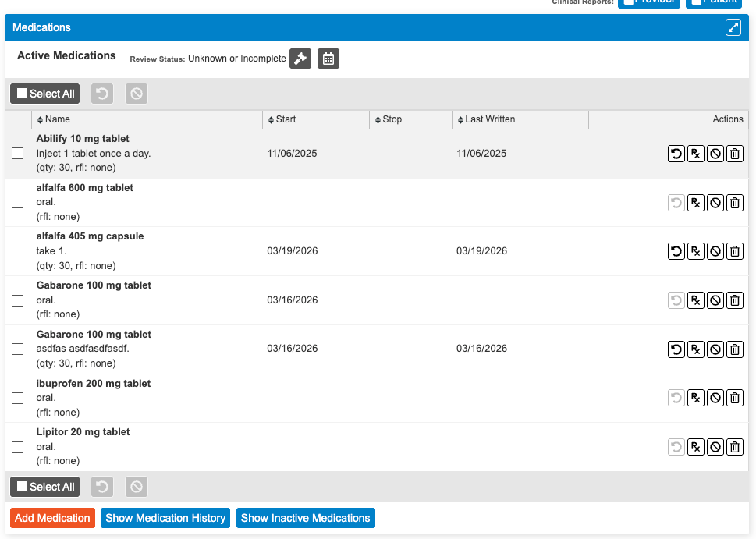Tick the Lipitor 20 mg tablet checkbox
The width and height of the screenshot is (756, 539).
(18, 447)
